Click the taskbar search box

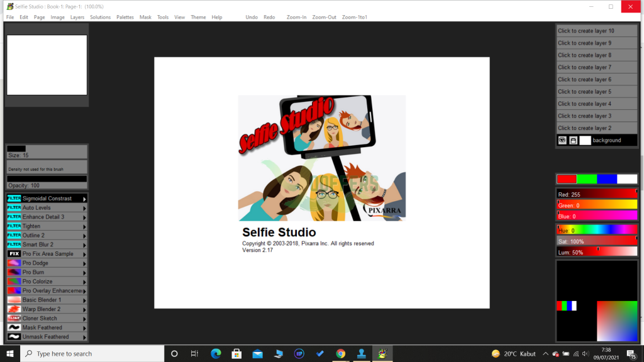pyautogui.click(x=92, y=353)
